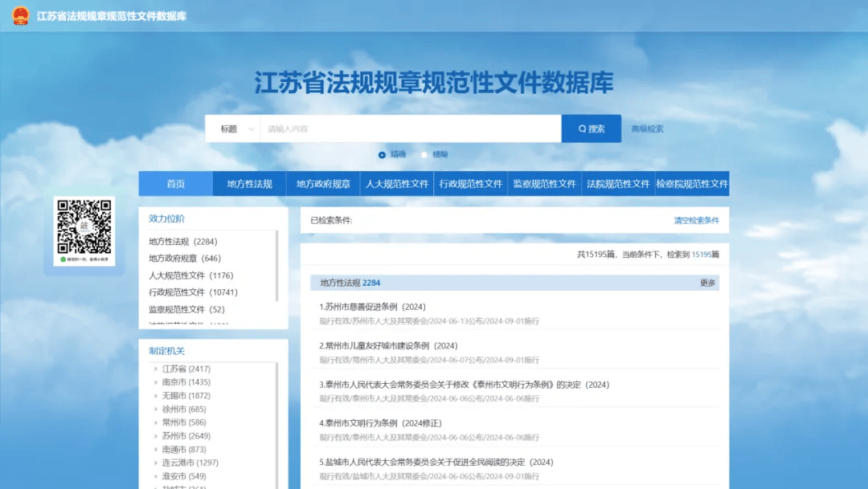Click the national emblem logo in header
The image size is (868, 489).
click(19, 15)
